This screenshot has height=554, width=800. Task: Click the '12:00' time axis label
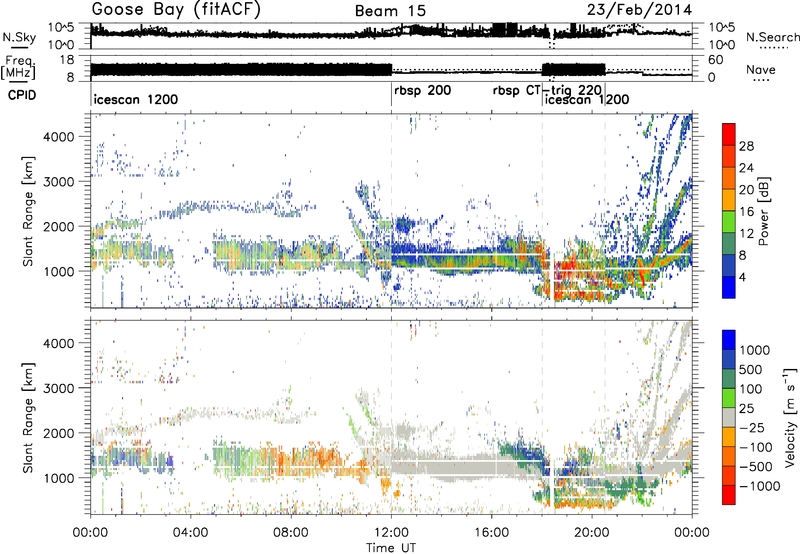tap(391, 533)
